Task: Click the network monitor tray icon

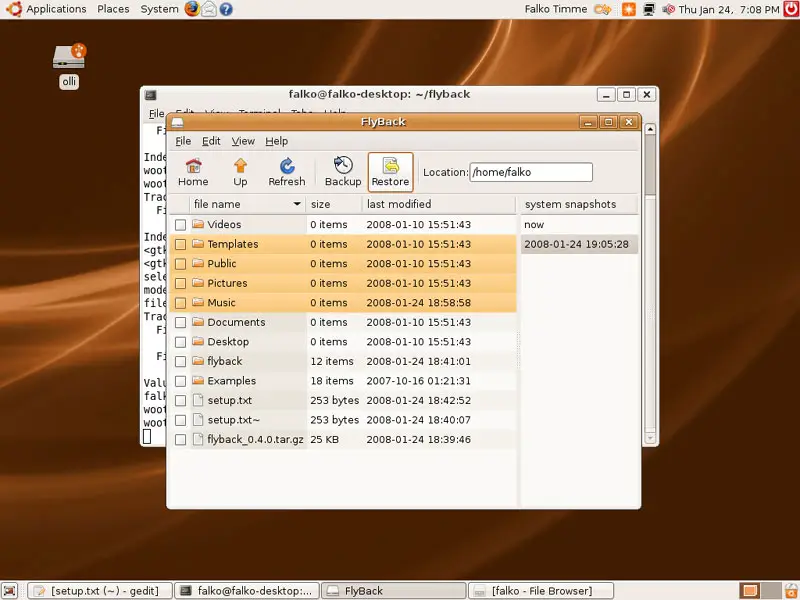Action: click(x=648, y=9)
